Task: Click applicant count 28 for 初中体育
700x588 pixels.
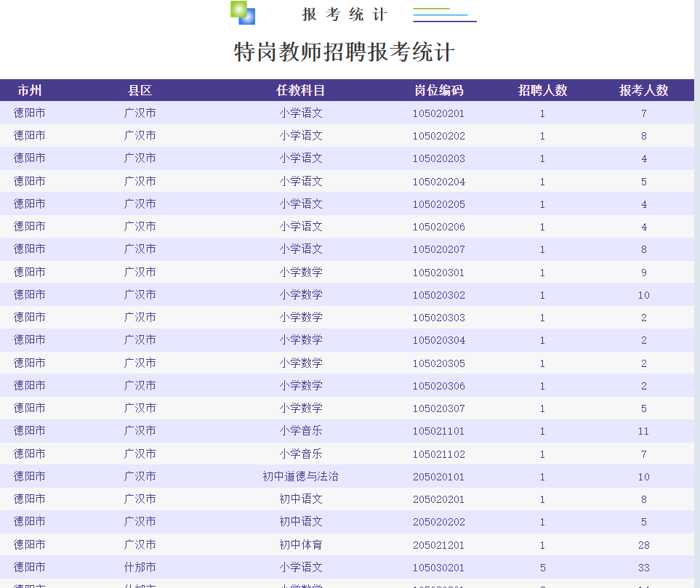Action: click(x=644, y=545)
